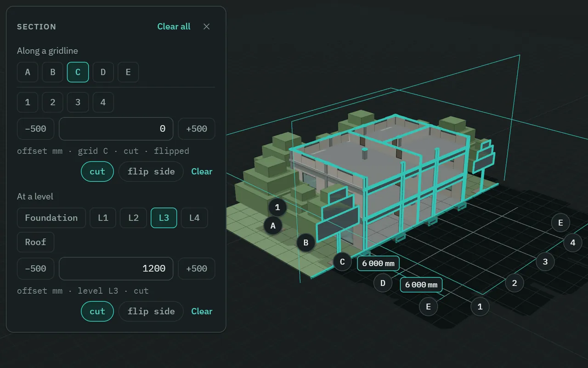Focus the level offset field showing 1200
The image size is (588, 368).
[116, 269]
